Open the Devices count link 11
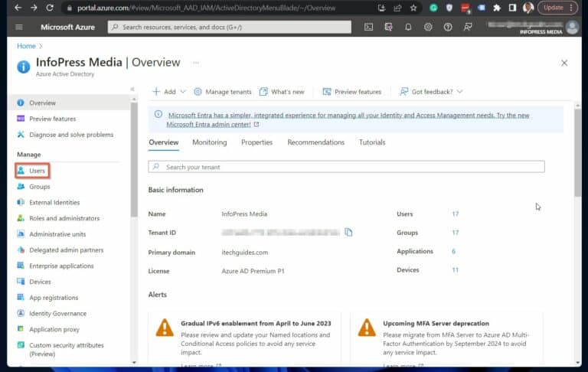The image size is (588, 372). coord(456,270)
